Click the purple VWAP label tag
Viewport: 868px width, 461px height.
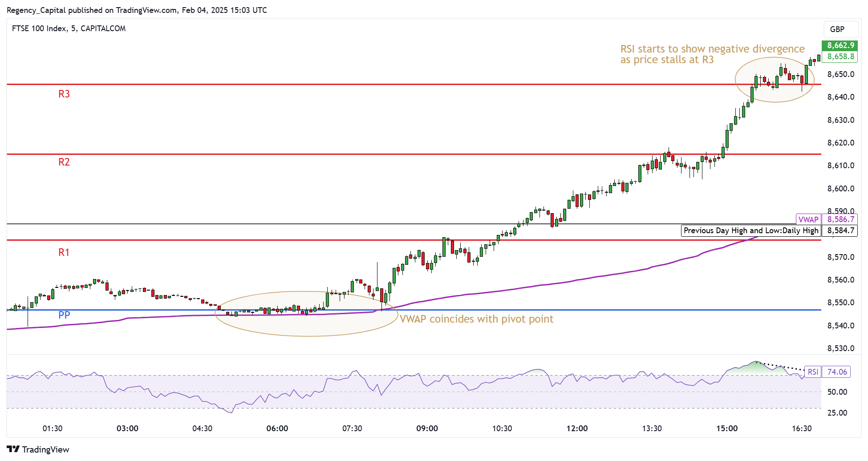[x=808, y=219]
